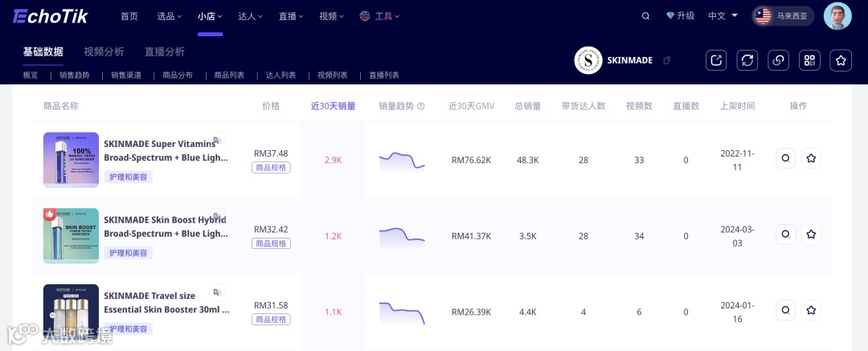Open the 马来西亚 region selector
This screenshot has height=351, width=868.
(x=783, y=16)
